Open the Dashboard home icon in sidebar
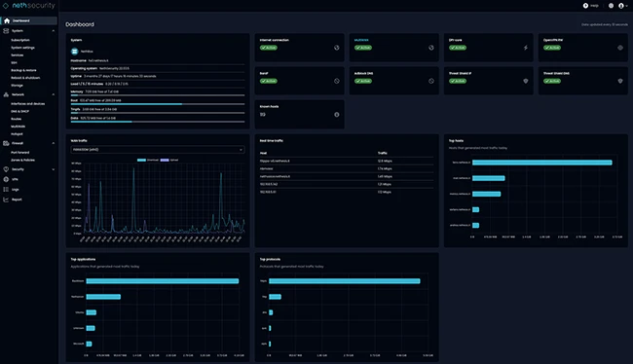Screen dimensions: 633x364 pyautogui.click(x=7, y=20)
